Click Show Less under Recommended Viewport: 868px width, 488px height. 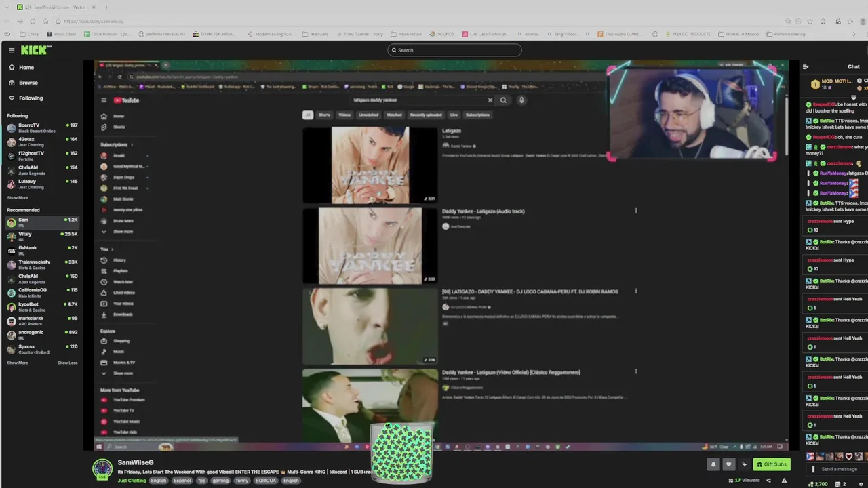(67, 363)
